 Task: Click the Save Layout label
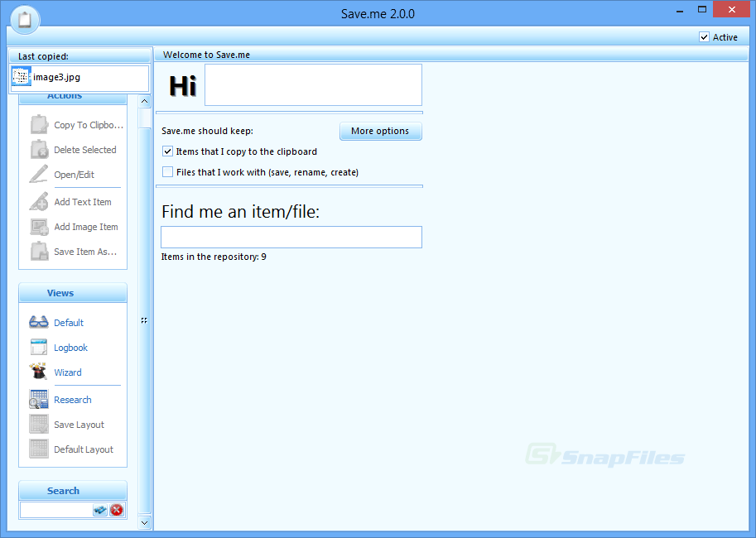pyautogui.click(x=79, y=425)
